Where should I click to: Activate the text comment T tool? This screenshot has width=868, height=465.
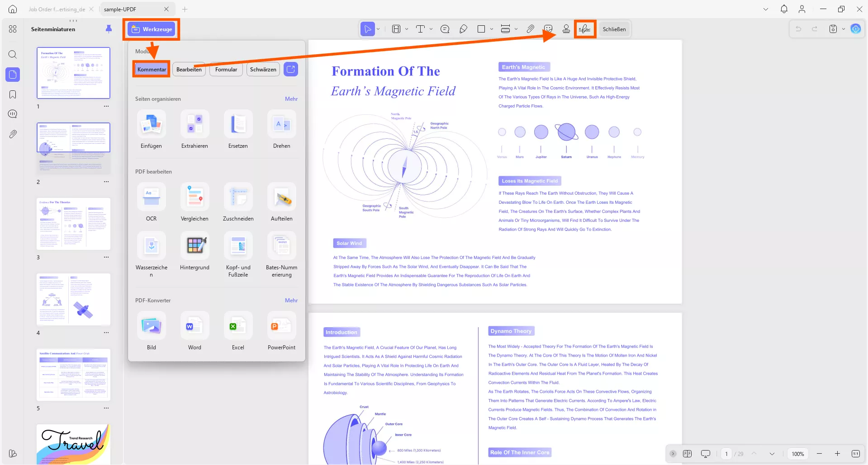tap(420, 29)
